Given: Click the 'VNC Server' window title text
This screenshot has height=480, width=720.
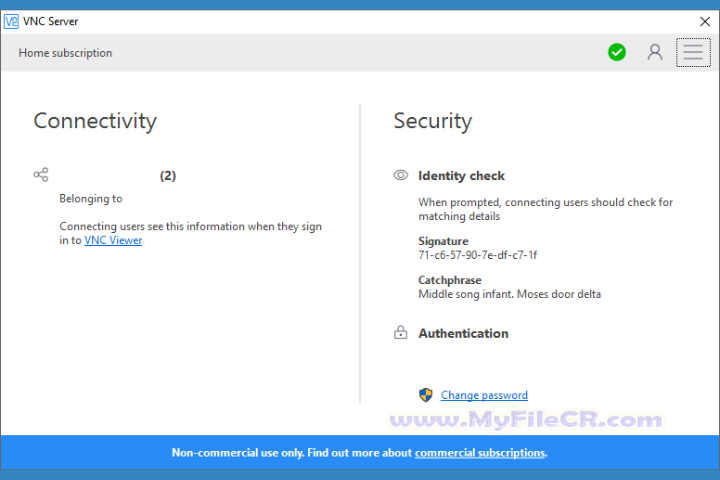Looking at the screenshot, I should [x=51, y=22].
